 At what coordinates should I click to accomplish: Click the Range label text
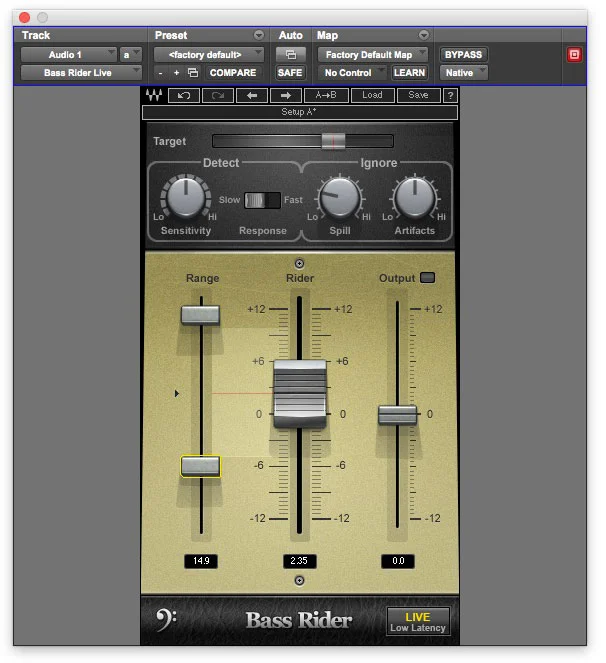[203, 278]
